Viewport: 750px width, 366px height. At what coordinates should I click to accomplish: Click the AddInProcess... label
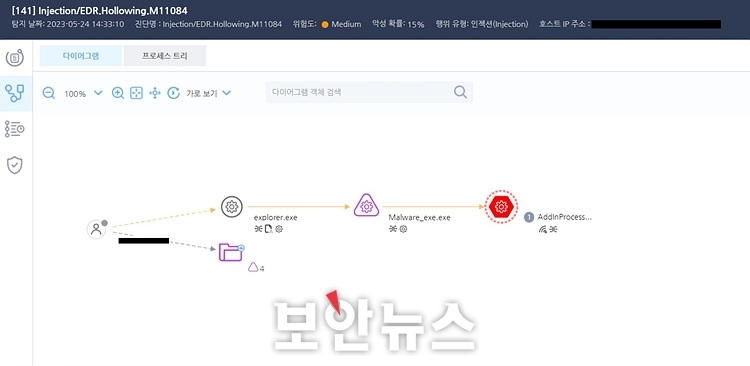[x=564, y=217]
